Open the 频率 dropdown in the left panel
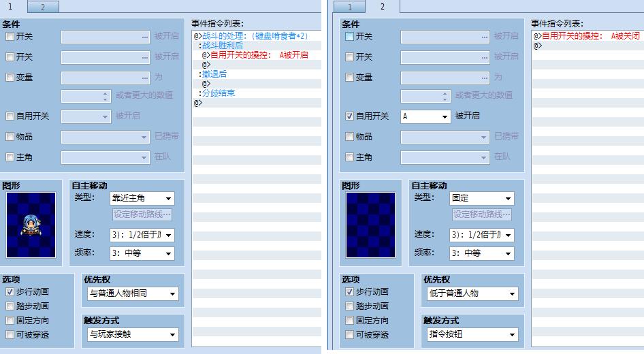The height and width of the screenshot is (354, 644). (x=142, y=253)
